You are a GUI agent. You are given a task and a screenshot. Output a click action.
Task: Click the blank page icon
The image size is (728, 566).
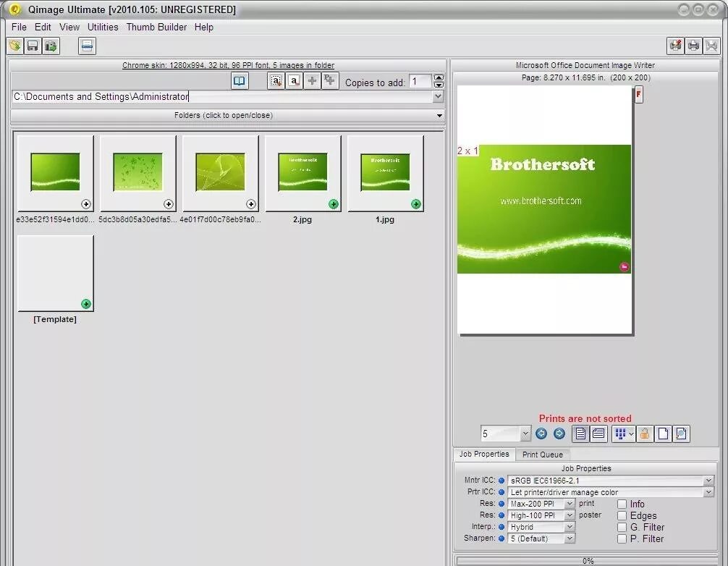pyautogui.click(x=663, y=434)
